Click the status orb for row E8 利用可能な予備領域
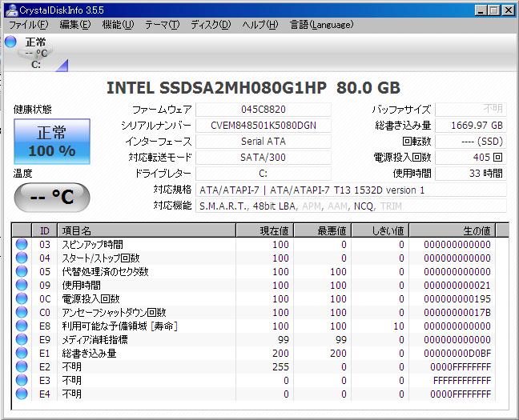The image size is (519, 420). tap(22, 326)
